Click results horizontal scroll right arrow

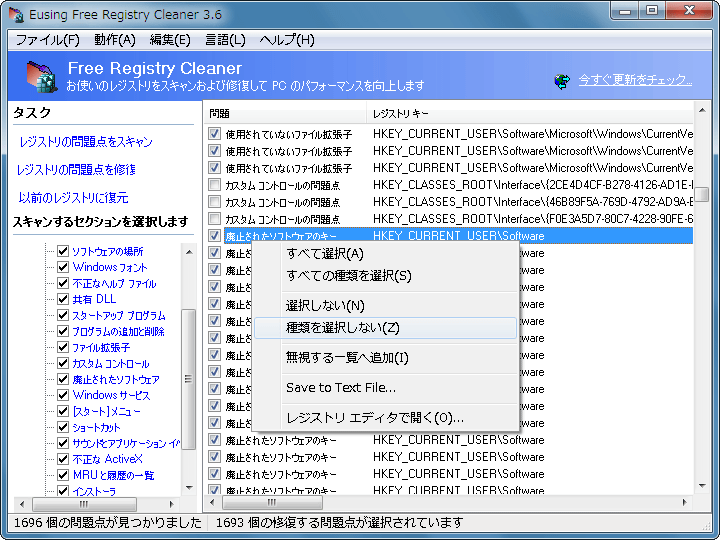pos(685,502)
